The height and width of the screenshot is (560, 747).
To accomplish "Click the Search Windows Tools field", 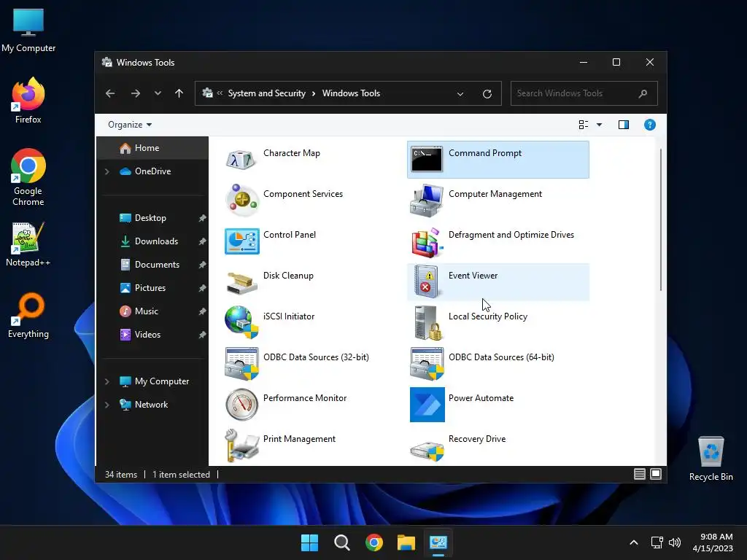I will pos(584,93).
